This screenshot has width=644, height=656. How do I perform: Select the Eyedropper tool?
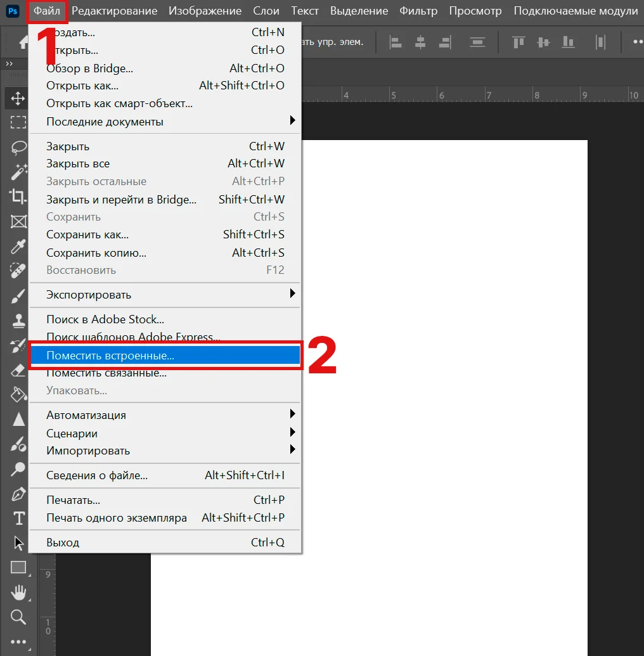(x=18, y=247)
